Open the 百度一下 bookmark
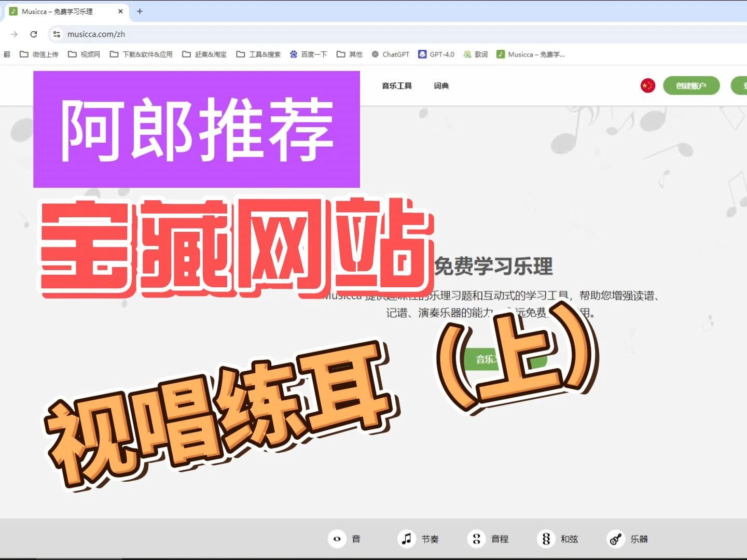This screenshot has height=560, width=747. pos(309,54)
